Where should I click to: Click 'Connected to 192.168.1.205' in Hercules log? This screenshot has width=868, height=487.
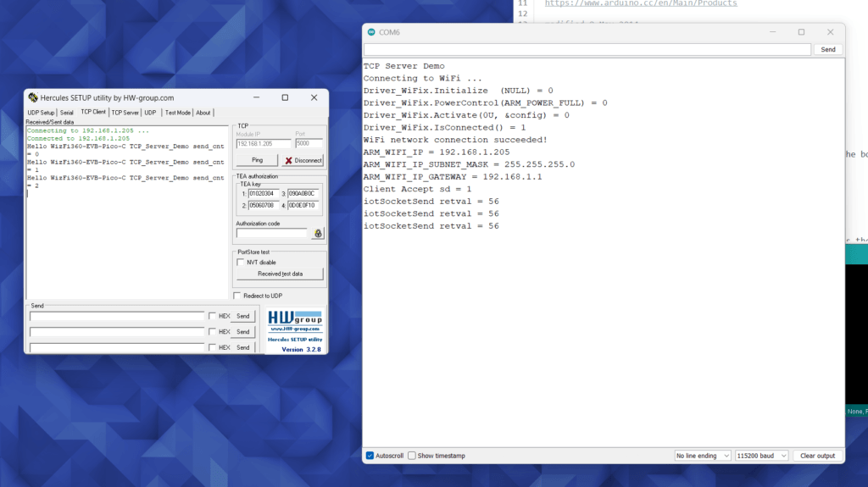click(x=78, y=138)
